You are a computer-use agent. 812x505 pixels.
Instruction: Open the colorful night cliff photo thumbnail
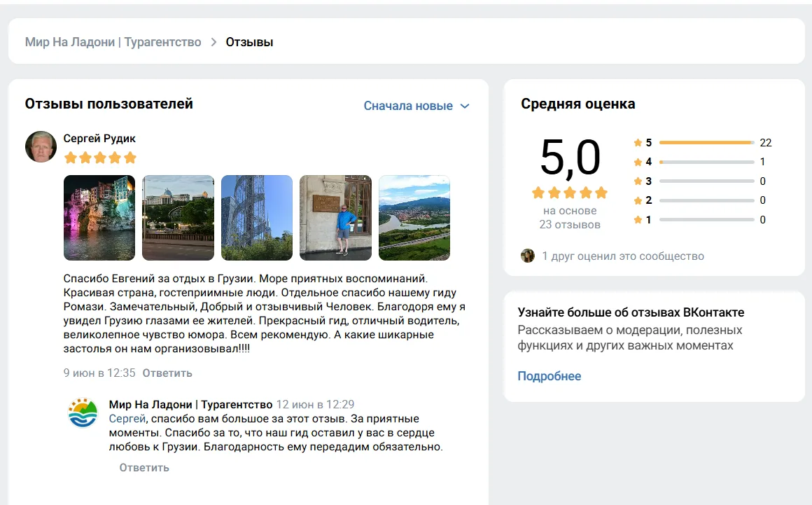[x=99, y=218]
